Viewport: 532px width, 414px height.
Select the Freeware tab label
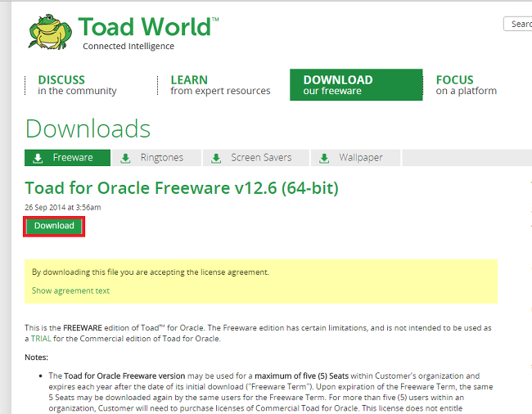click(x=73, y=158)
